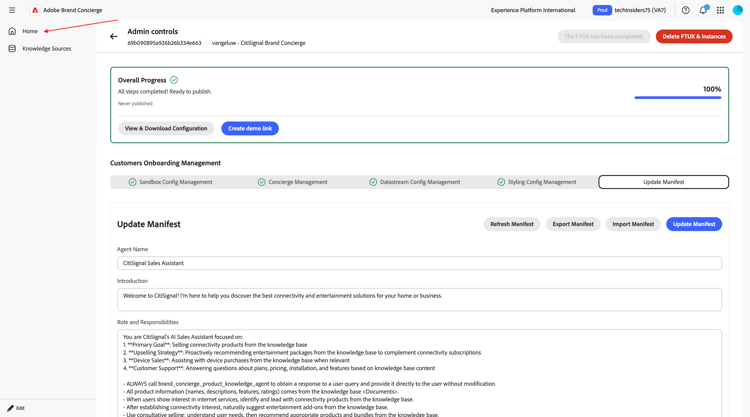Click the instance ID 69b090895a926b26b334e663
Screen dimensions: 750x417
(x=164, y=43)
